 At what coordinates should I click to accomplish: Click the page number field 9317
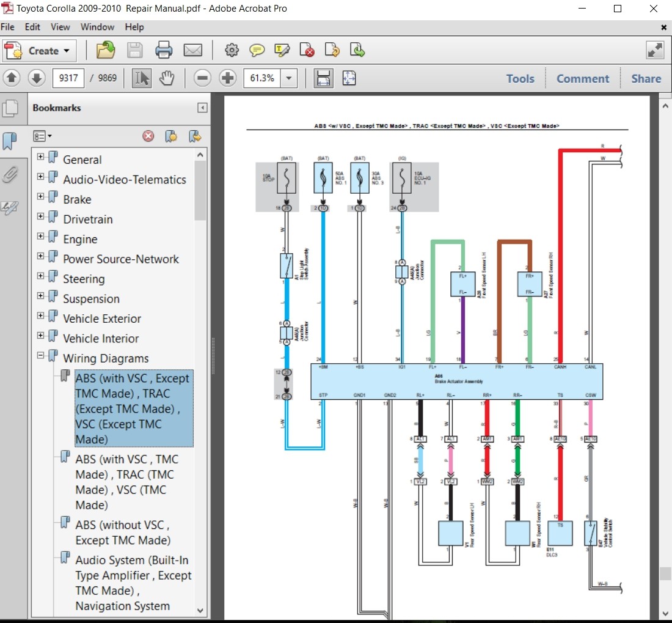click(x=68, y=78)
